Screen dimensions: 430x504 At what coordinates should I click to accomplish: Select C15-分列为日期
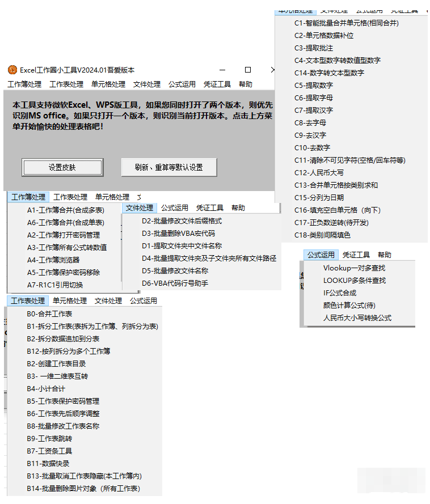coord(319,198)
